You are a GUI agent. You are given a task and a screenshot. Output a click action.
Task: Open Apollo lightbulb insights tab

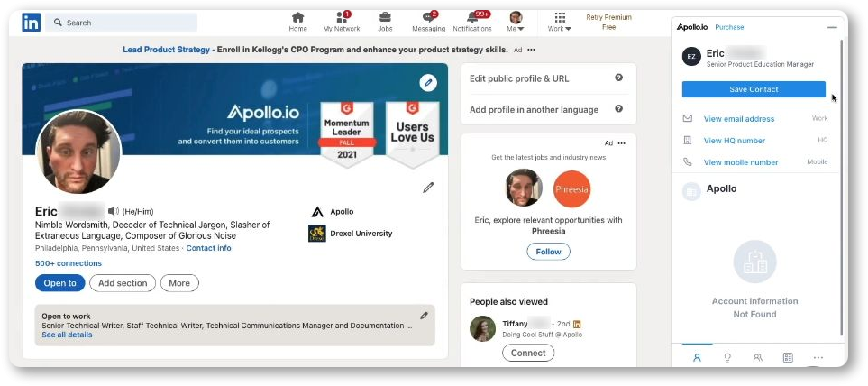pyautogui.click(x=727, y=358)
